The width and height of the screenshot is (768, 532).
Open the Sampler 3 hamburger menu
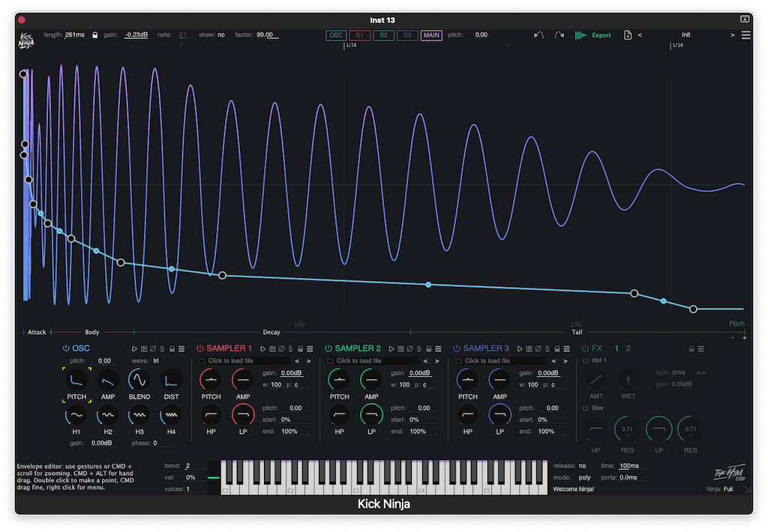tap(567, 349)
